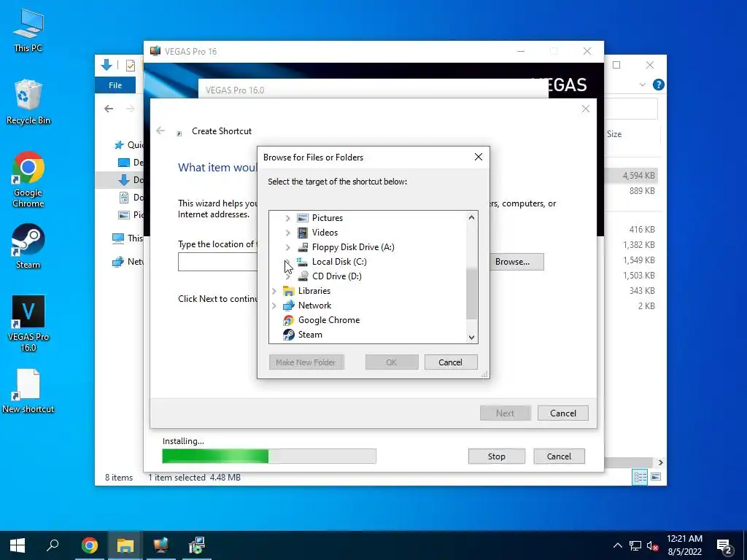This screenshot has height=560, width=747.
Task: Open the last installer icon on taskbar
Action: coord(196,545)
